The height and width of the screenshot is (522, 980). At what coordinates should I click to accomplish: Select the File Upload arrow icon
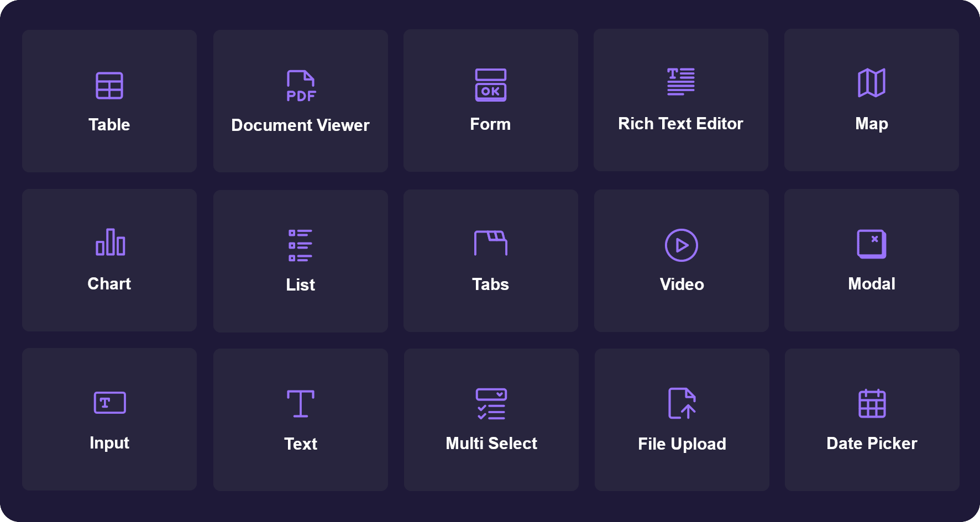[x=682, y=403]
